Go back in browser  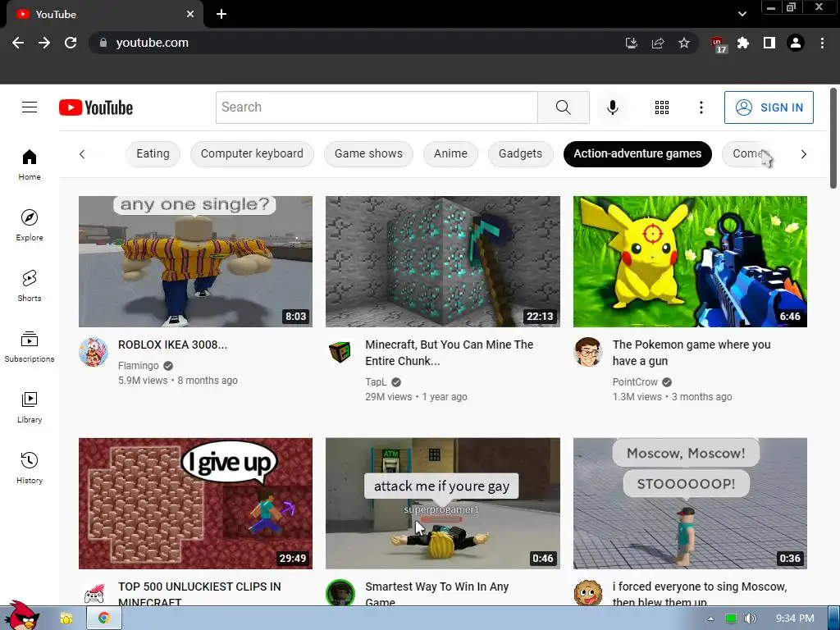pyautogui.click(x=18, y=43)
